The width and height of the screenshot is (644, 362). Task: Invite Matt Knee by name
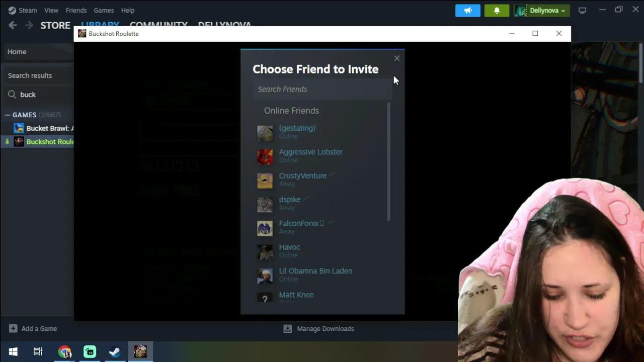click(296, 295)
